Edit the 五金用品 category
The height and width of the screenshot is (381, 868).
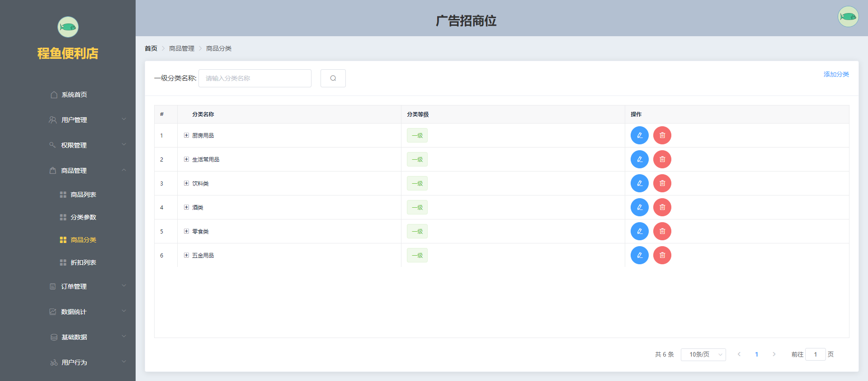pos(639,255)
